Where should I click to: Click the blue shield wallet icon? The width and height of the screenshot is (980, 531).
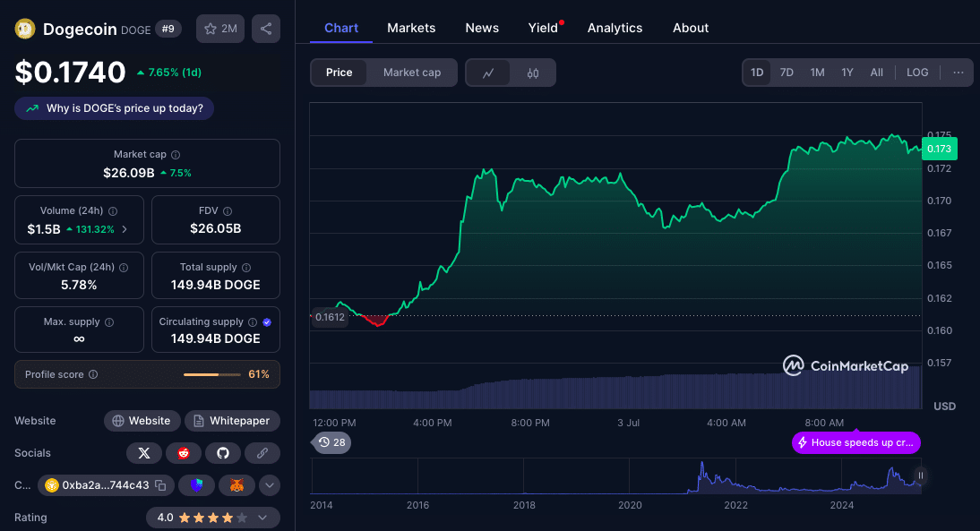coord(196,485)
